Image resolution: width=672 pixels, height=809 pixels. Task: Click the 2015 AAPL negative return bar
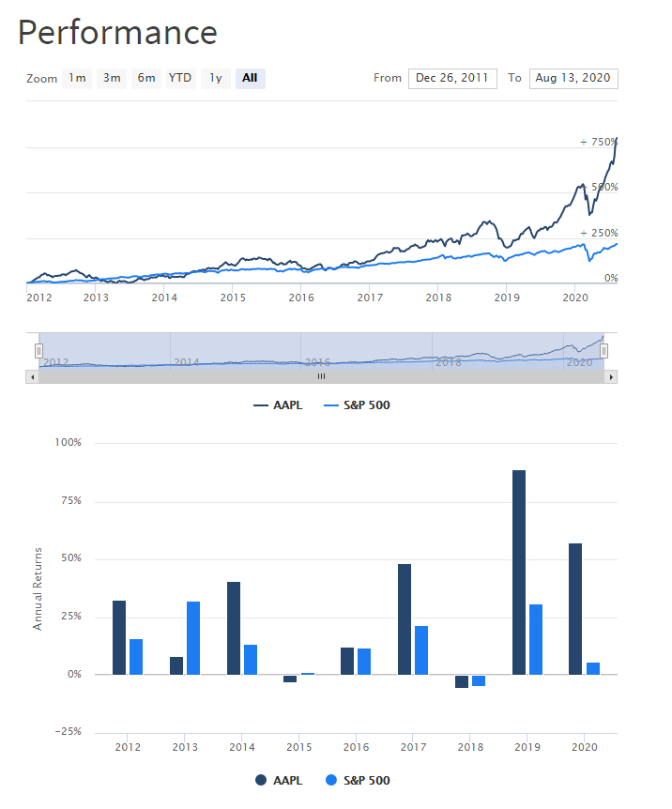290,679
